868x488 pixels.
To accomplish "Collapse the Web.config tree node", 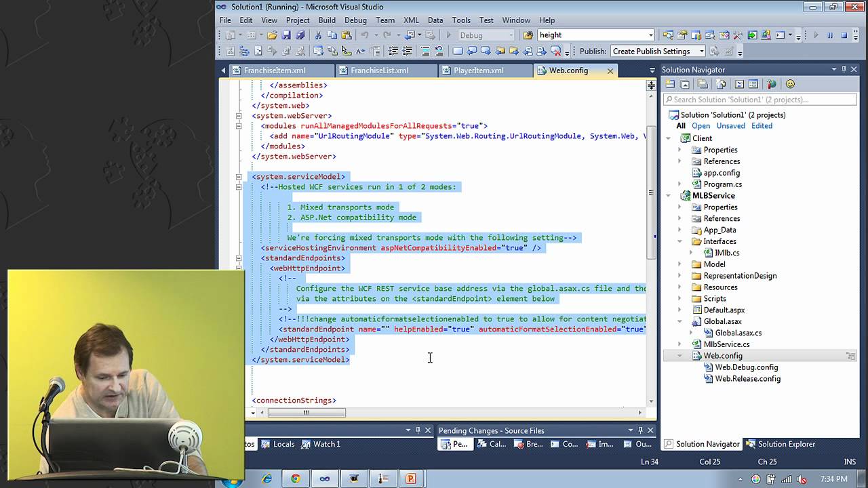I will coord(679,356).
